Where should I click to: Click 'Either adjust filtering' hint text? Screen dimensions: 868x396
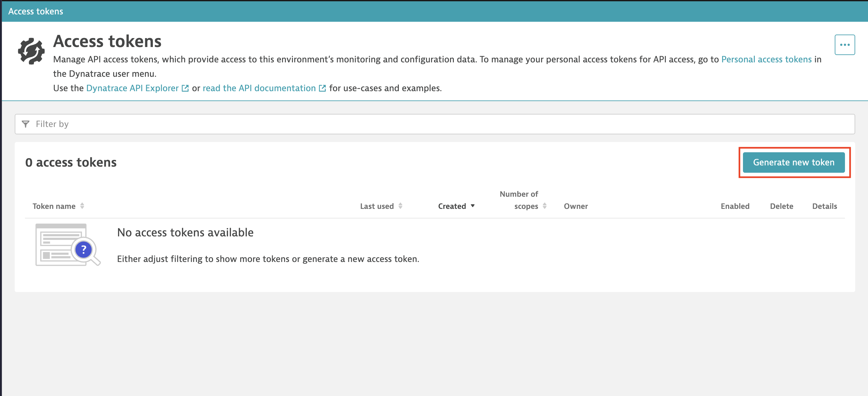268,259
